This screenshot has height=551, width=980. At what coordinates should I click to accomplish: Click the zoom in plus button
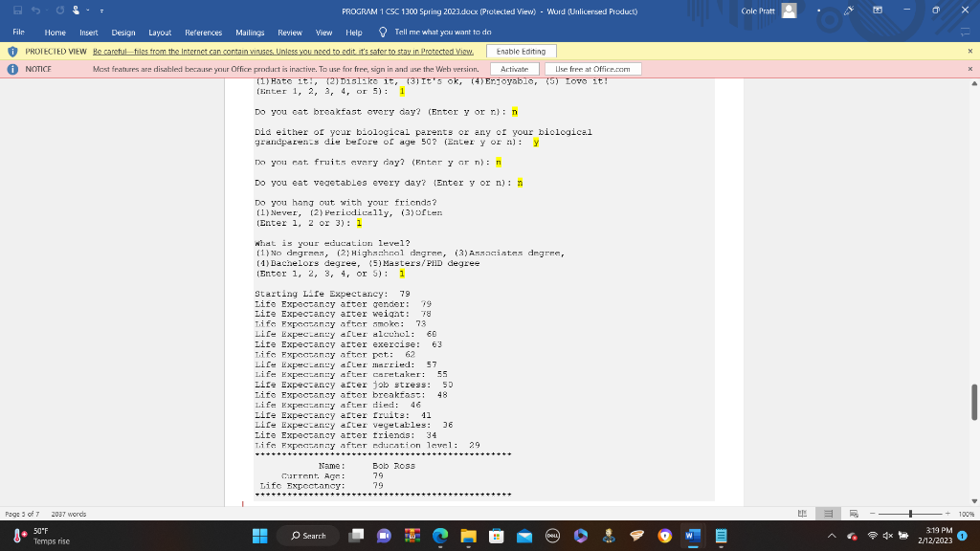[x=947, y=514]
